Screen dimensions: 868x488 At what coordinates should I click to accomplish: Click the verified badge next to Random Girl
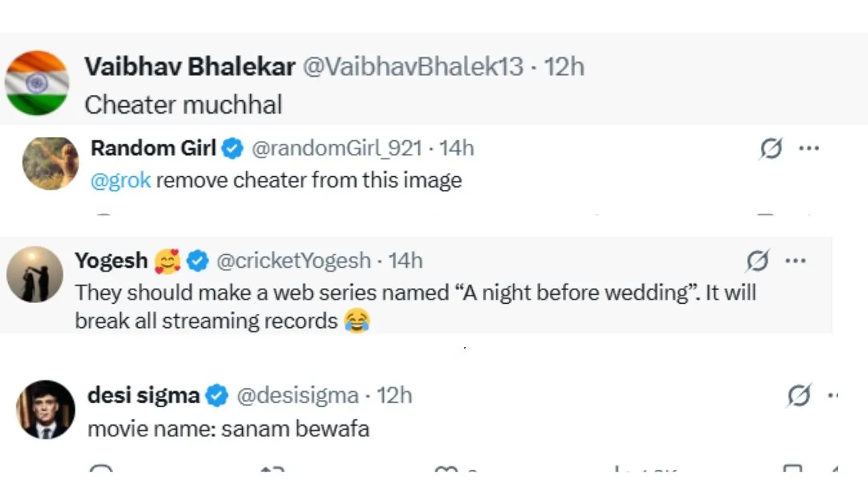click(233, 148)
